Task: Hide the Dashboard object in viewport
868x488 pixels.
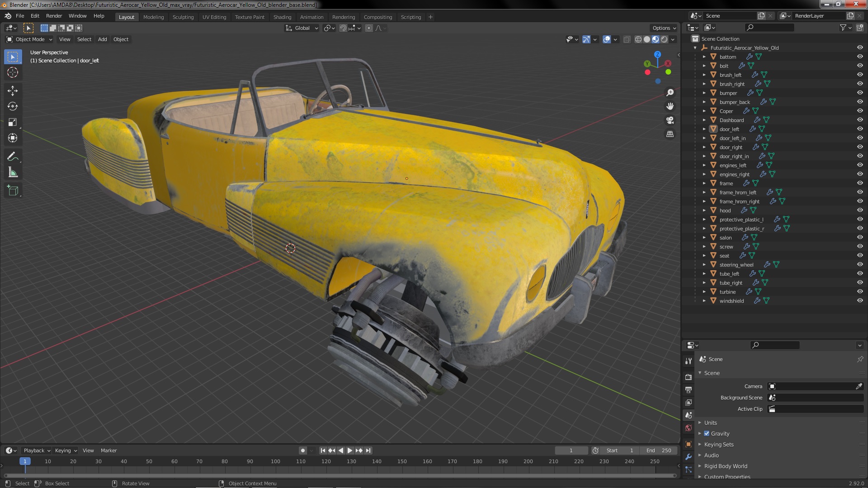Action: click(860, 120)
